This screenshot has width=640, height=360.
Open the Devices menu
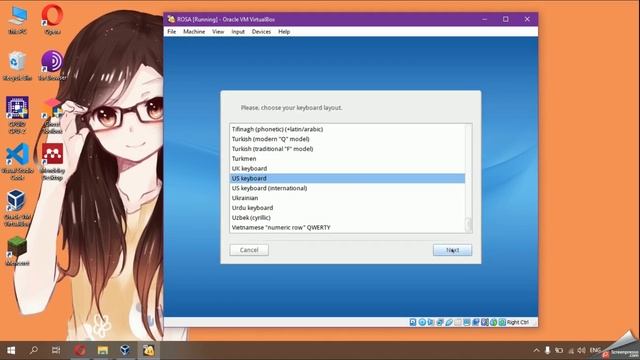click(x=261, y=31)
